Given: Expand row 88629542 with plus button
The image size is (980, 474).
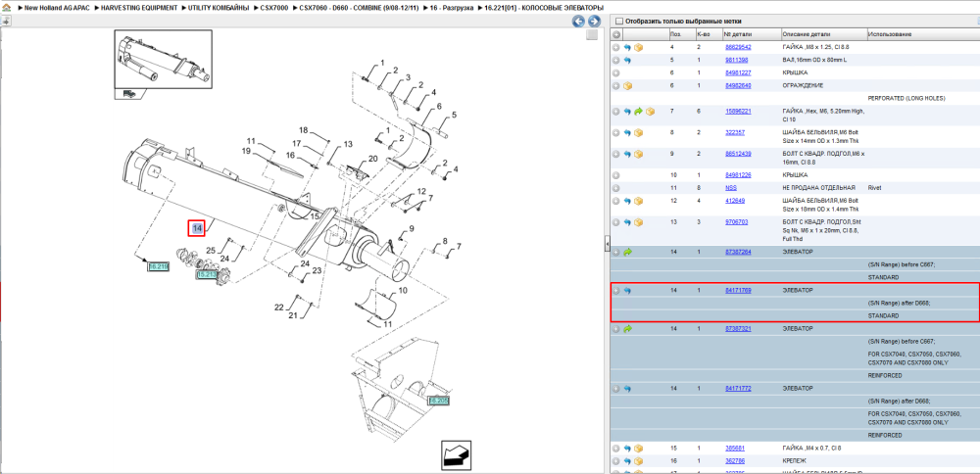Looking at the screenshot, I should 616,47.
